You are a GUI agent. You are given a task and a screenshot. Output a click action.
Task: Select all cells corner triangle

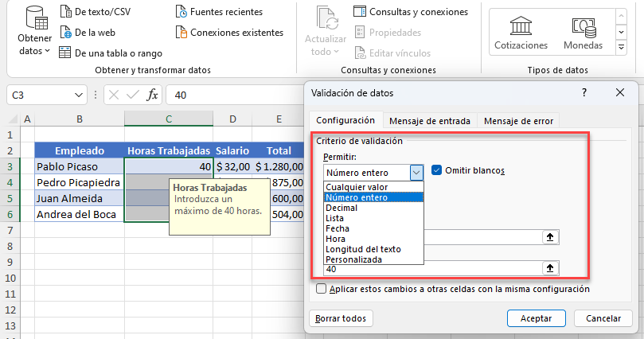13,119
